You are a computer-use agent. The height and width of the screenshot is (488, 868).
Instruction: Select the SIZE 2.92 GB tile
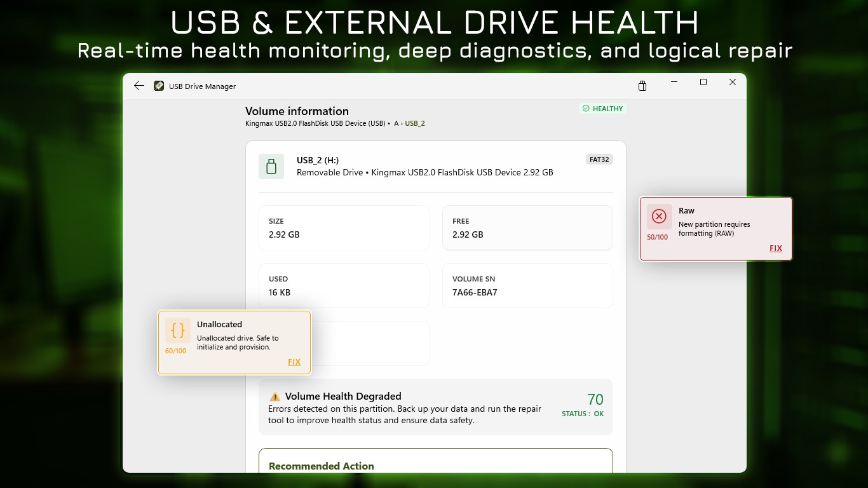[344, 227]
